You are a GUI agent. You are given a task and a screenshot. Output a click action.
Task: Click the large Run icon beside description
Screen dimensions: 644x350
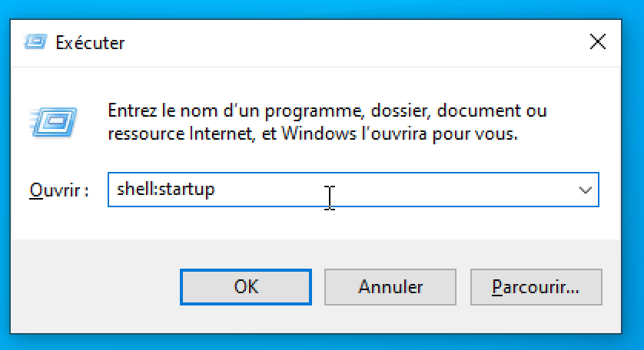pyautogui.click(x=53, y=122)
